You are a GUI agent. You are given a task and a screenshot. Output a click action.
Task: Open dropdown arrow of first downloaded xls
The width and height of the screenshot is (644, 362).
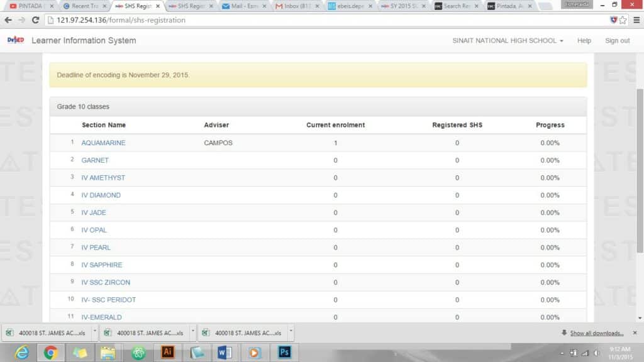(x=94, y=331)
